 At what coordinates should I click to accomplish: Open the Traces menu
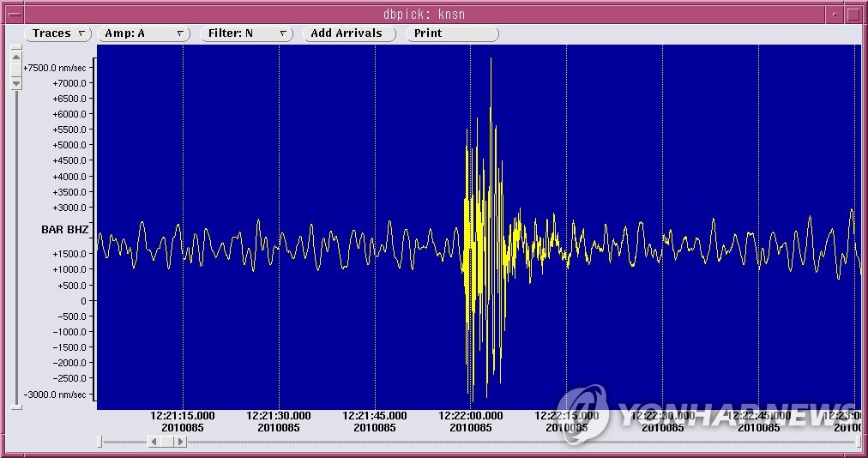(58, 33)
